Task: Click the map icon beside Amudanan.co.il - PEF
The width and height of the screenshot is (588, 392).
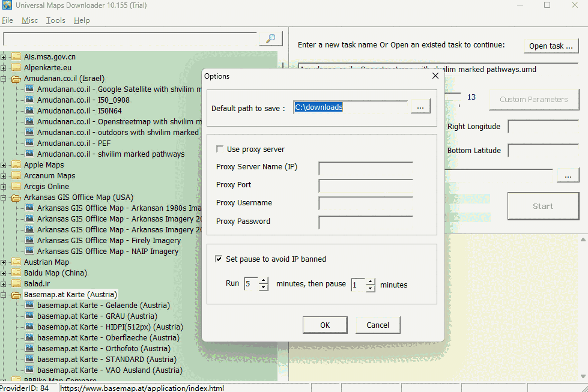Action: pyautogui.click(x=29, y=143)
